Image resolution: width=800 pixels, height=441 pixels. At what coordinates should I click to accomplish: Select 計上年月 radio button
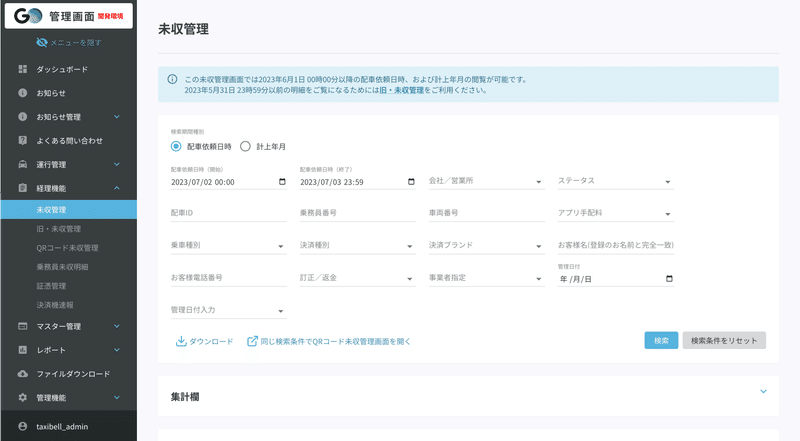(245, 146)
